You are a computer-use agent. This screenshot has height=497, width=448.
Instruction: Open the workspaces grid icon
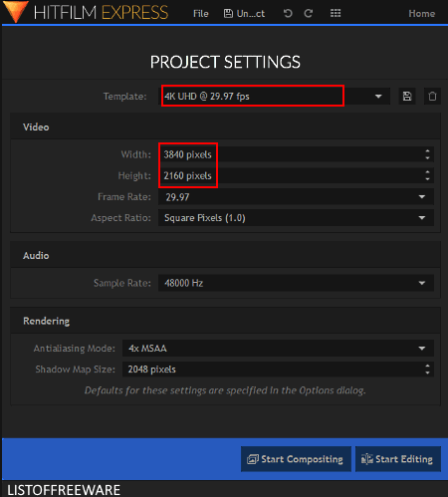[336, 13]
